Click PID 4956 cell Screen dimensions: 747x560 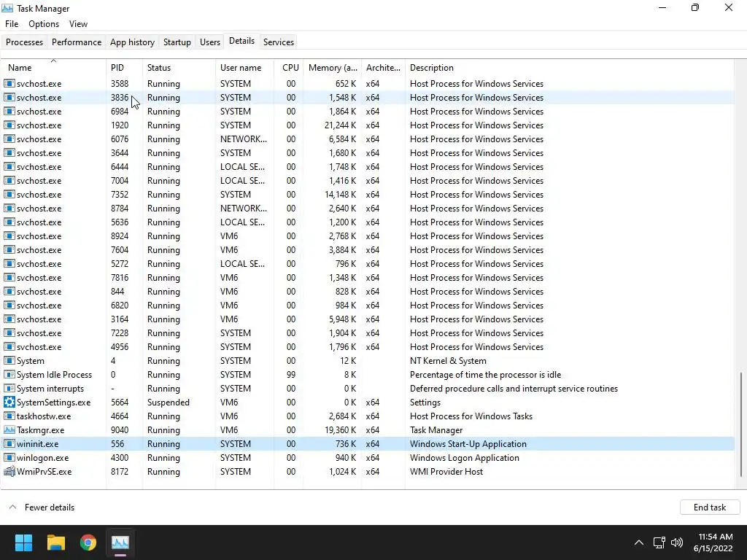pyautogui.click(x=120, y=347)
